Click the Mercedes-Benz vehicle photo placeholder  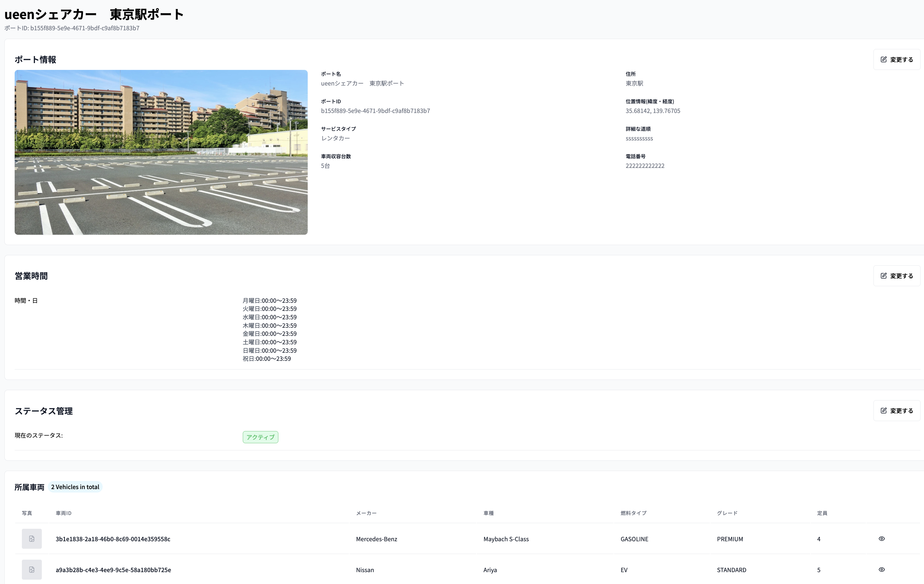pos(32,539)
